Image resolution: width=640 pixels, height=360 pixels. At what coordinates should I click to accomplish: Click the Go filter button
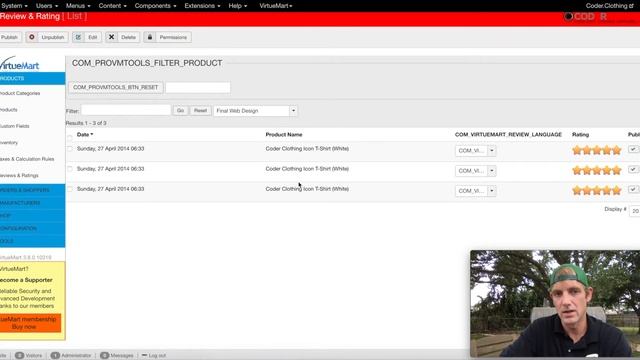[x=180, y=111]
